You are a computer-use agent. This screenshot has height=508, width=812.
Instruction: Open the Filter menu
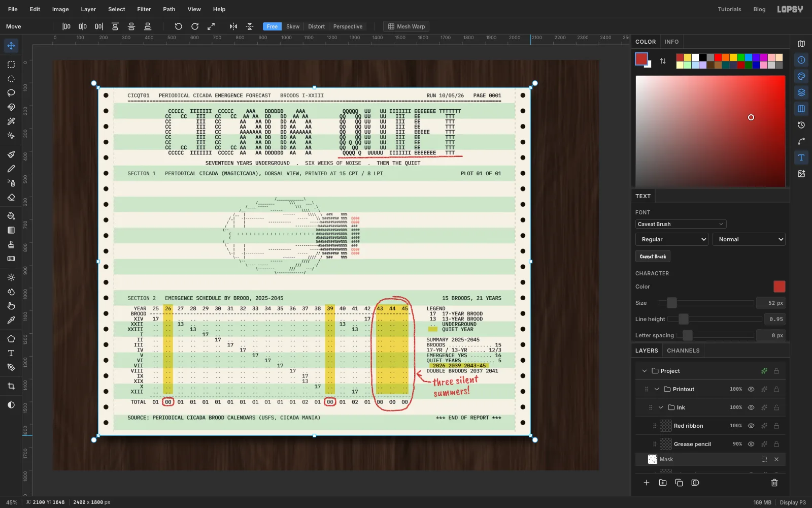[144, 9]
